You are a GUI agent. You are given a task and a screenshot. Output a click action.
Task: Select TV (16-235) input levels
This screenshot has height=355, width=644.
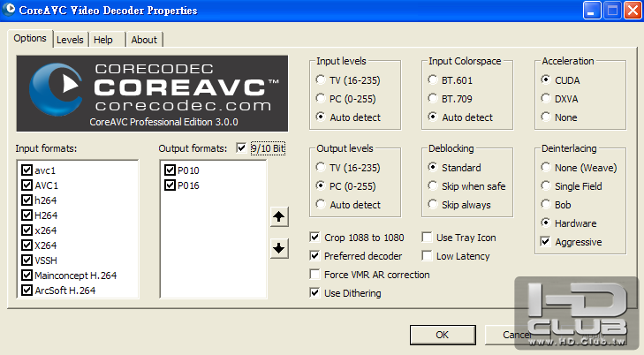tap(321, 79)
